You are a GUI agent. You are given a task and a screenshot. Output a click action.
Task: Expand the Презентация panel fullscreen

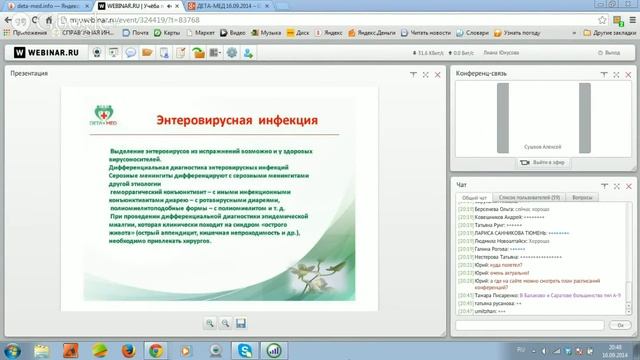pyautogui.click(x=425, y=75)
